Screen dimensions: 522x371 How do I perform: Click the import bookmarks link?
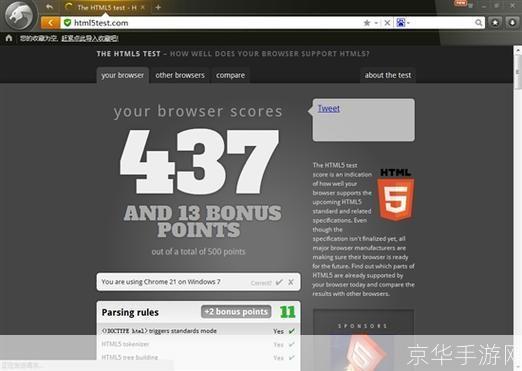[x=90, y=38]
